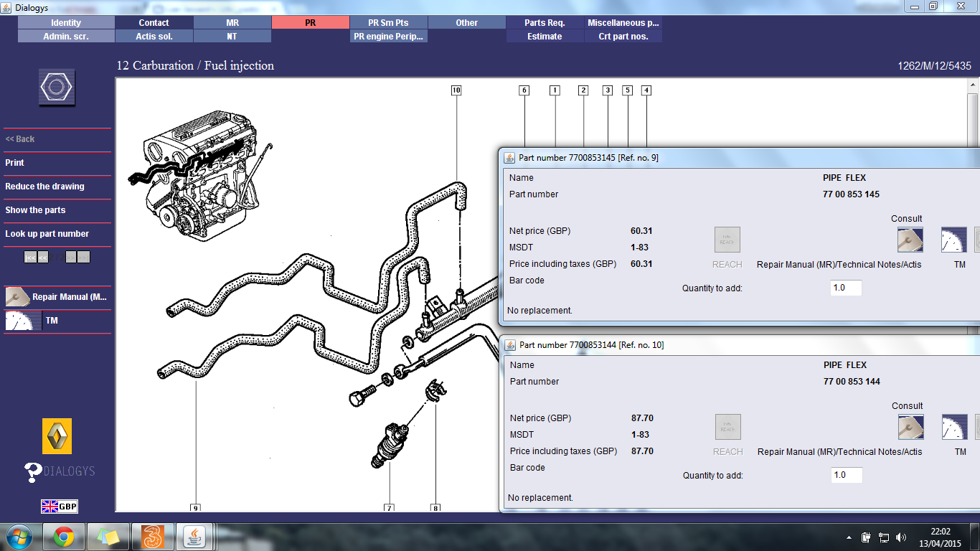Open the Miscellaneous p... tab
Image resolution: width=980 pixels, height=551 pixels.
[x=623, y=22]
